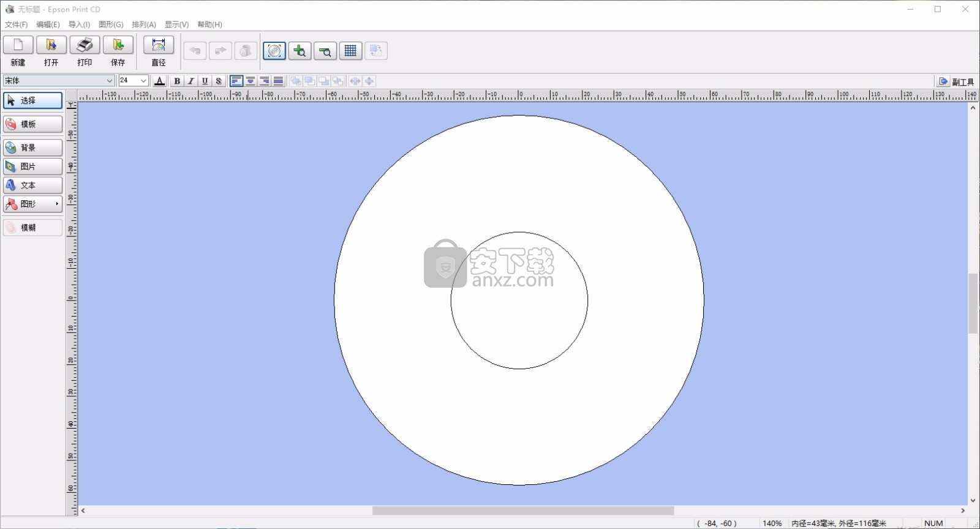This screenshot has height=529, width=980.
Task: Fit whole disc in view icon
Action: point(274,51)
